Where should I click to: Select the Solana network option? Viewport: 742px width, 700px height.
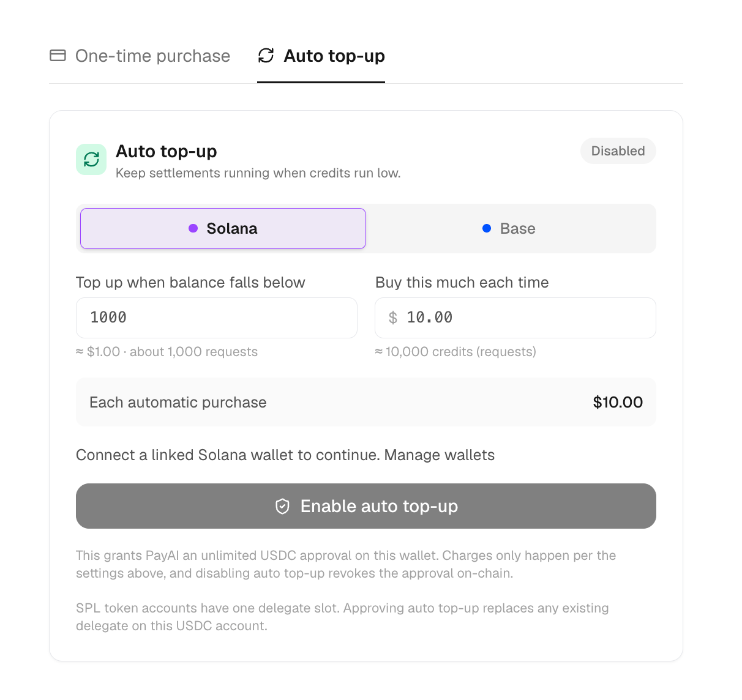pos(223,228)
